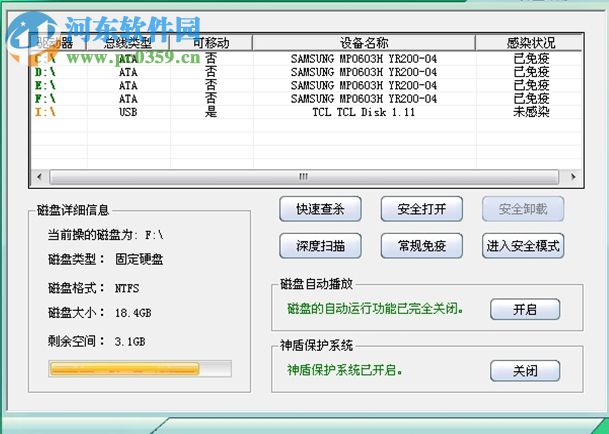Select the E:\ drive row
Screen dimensions: 609x434
coord(306,85)
